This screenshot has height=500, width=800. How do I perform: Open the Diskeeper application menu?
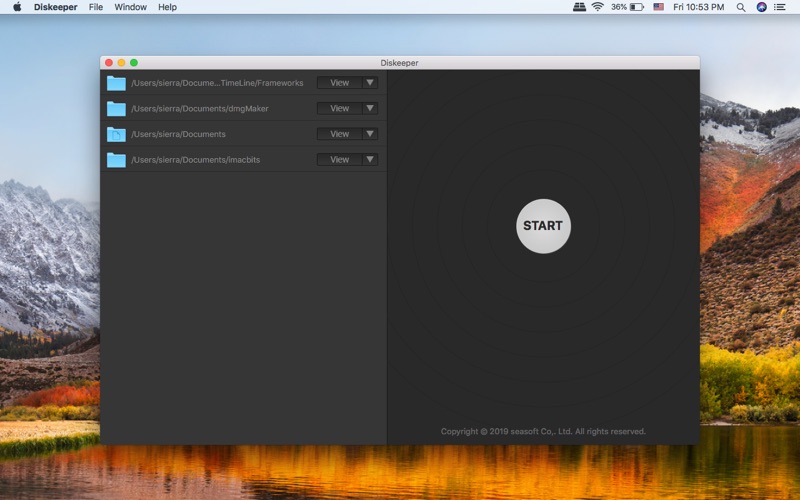[x=56, y=7]
